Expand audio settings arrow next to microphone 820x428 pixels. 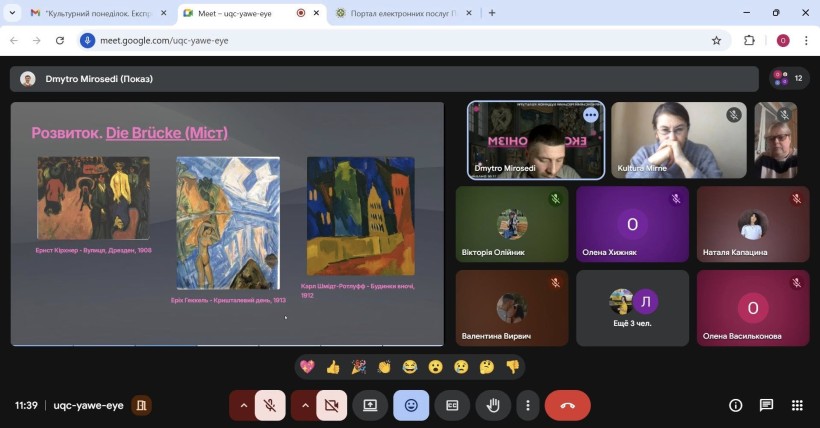tap(242, 405)
